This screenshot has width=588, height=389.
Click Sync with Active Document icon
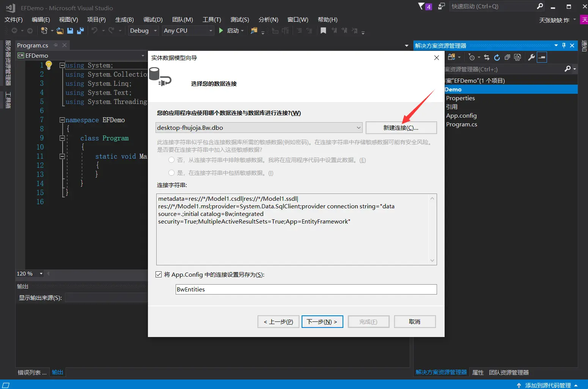[x=487, y=57]
